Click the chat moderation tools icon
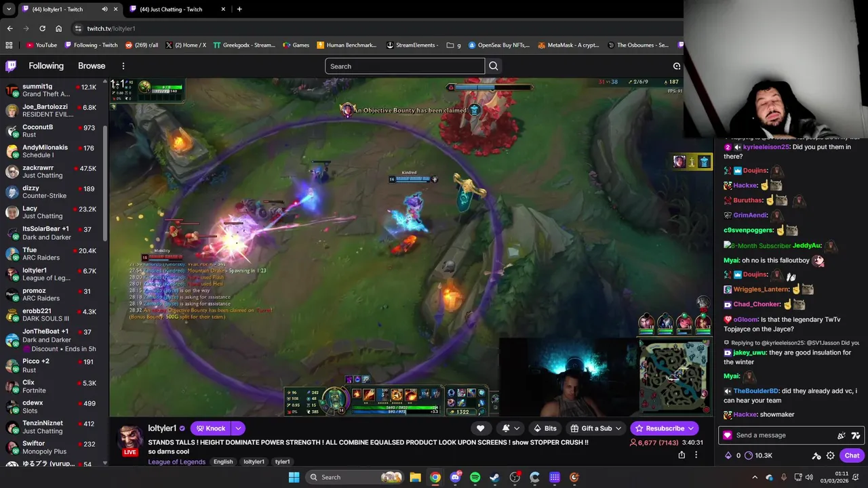Viewport: 868px width, 488px height. [816, 455]
